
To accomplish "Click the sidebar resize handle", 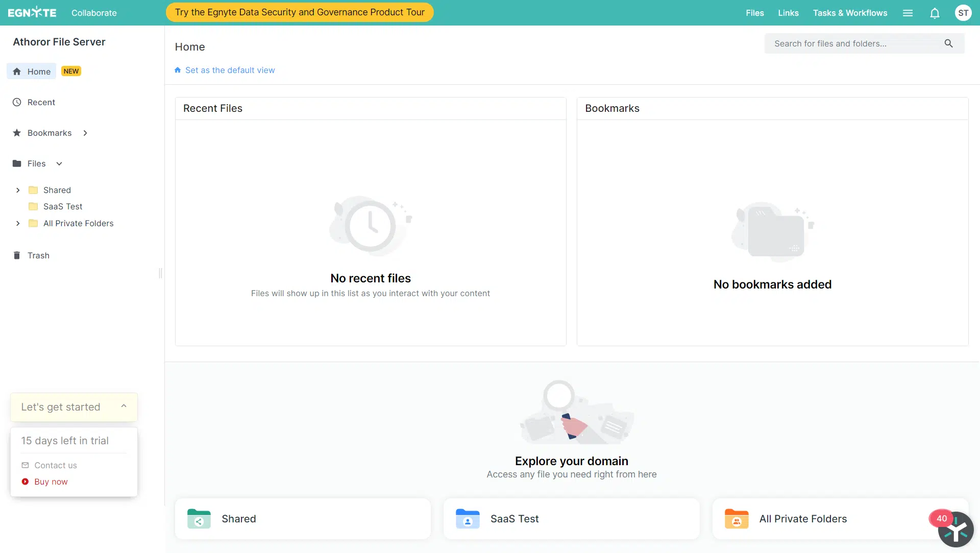I will click(160, 273).
